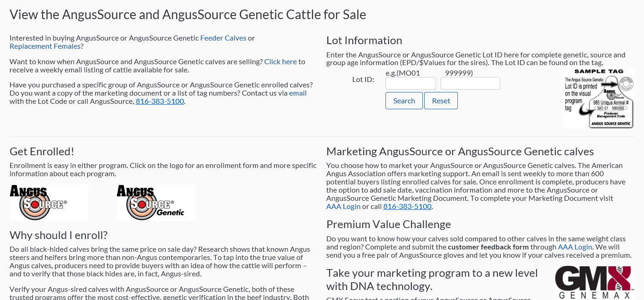Click the first Lot ID input field
Viewport: 644px width, 300px height.
(411, 83)
